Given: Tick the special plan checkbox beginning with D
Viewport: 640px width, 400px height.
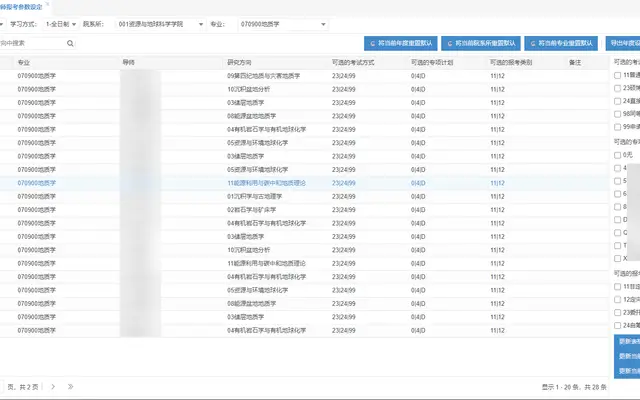Looking at the screenshot, I should (x=618, y=220).
